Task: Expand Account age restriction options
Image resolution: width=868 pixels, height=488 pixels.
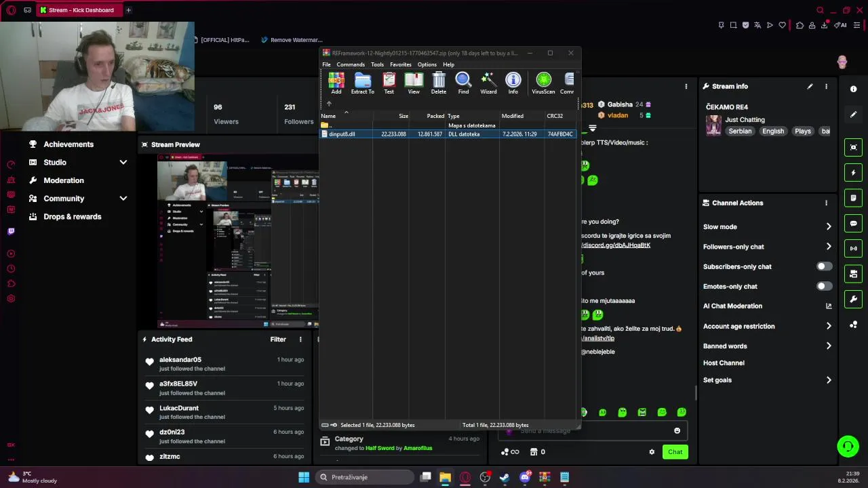Action: [x=829, y=326]
